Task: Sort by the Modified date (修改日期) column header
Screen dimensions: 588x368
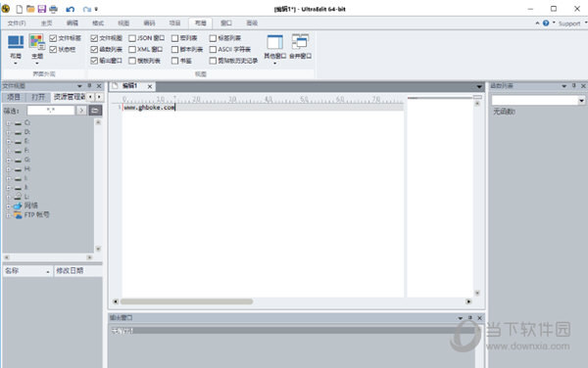Action: coord(78,271)
